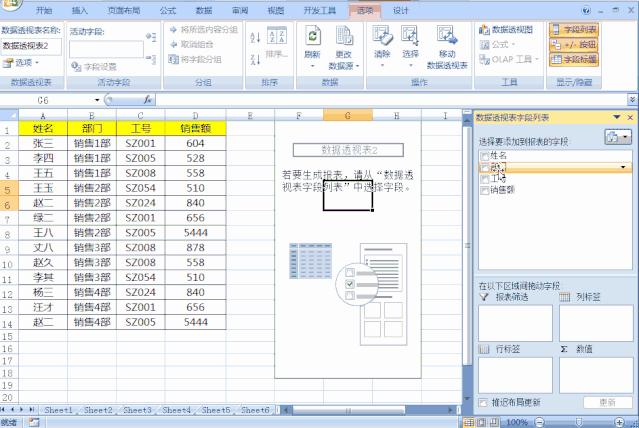Click the 刷新 (Refresh) icon
Screen dimensions: 639x428
pos(312,35)
